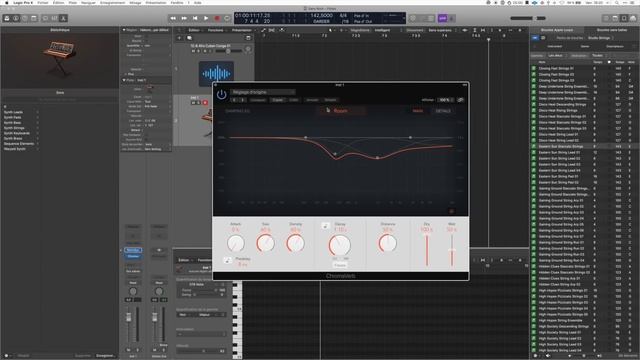
Task: Click Comparer in ChromaVerb header
Action: coord(258,100)
